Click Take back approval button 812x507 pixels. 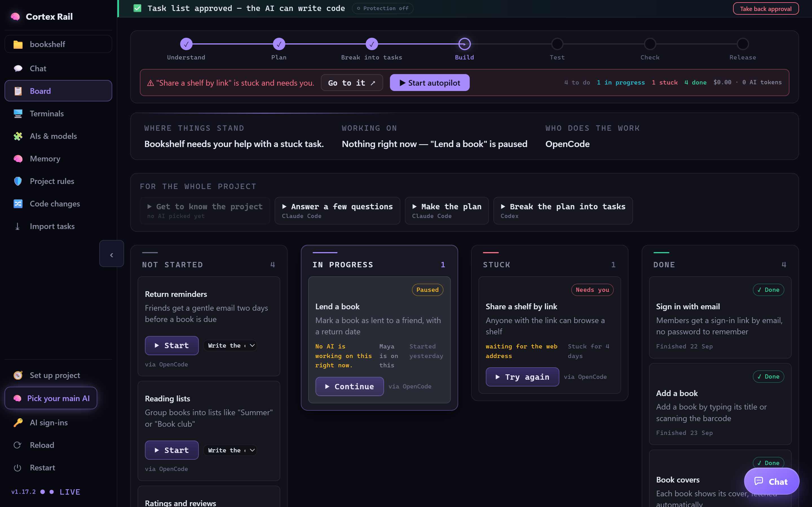point(766,9)
